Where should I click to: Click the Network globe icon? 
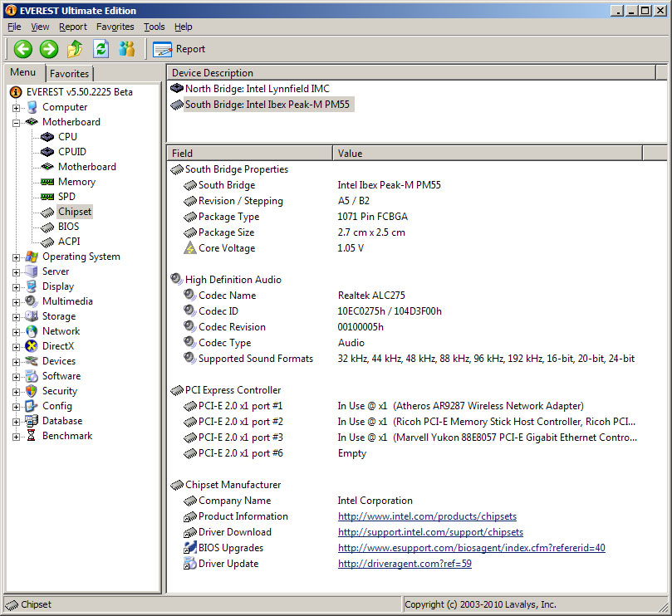[x=32, y=331]
